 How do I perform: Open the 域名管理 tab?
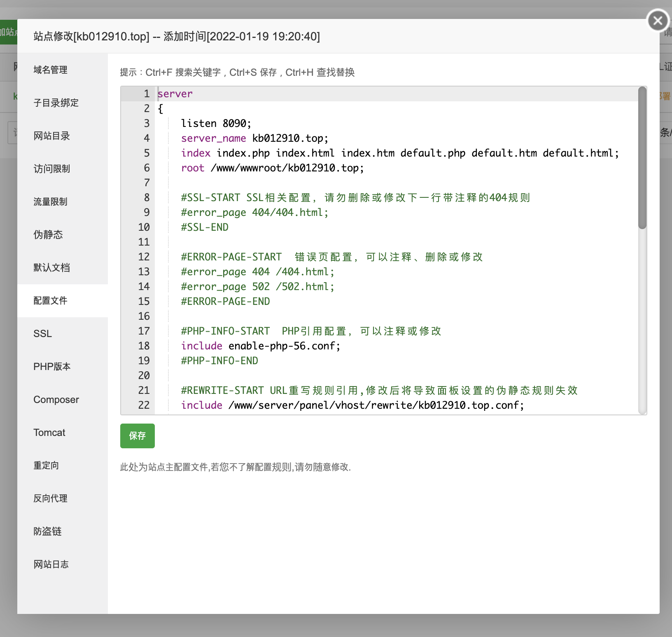(x=63, y=70)
